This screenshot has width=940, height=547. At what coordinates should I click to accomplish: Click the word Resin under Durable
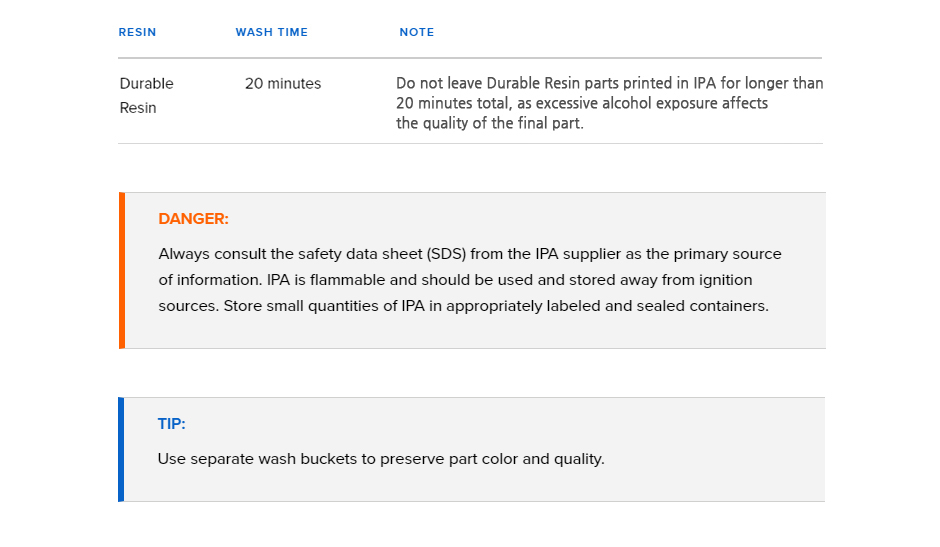coord(138,108)
